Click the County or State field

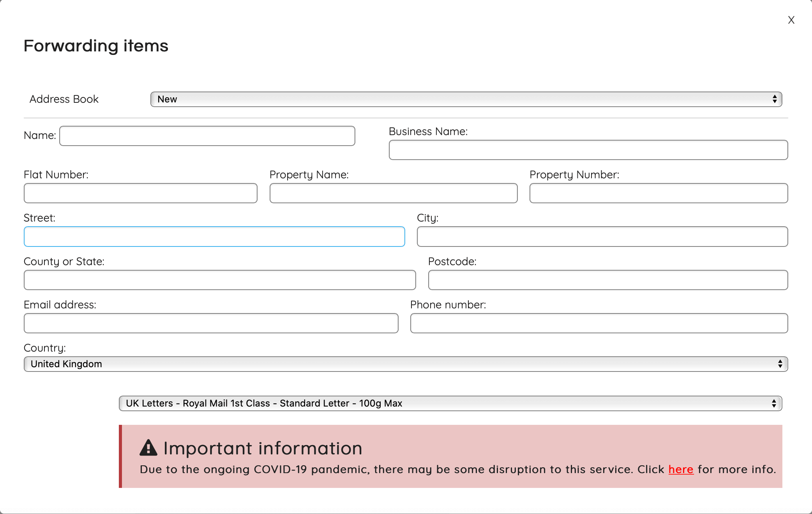(x=220, y=280)
